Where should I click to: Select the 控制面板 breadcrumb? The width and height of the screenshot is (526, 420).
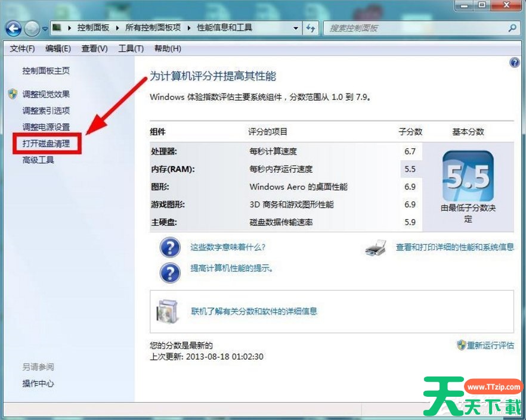pos(93,27)
